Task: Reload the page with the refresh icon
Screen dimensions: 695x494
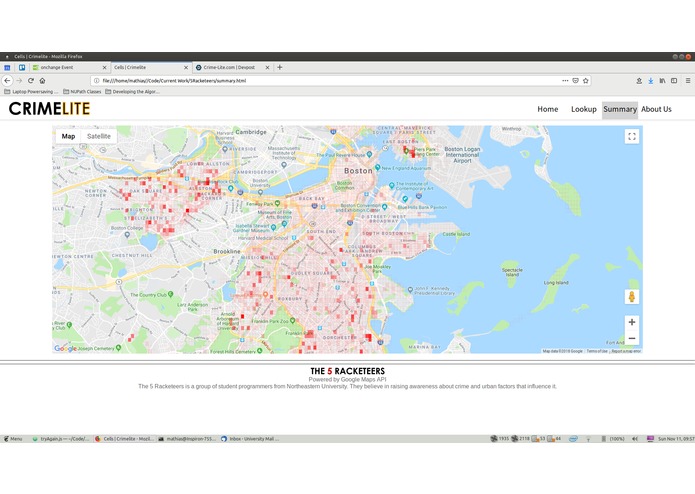Action: point(31,81)
